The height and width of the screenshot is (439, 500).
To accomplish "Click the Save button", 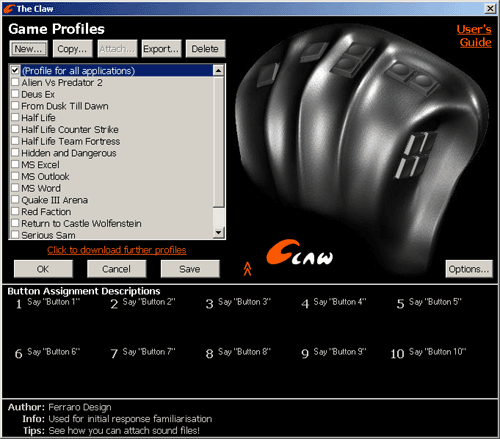I will pyautogui.click(x=190, y=269).
